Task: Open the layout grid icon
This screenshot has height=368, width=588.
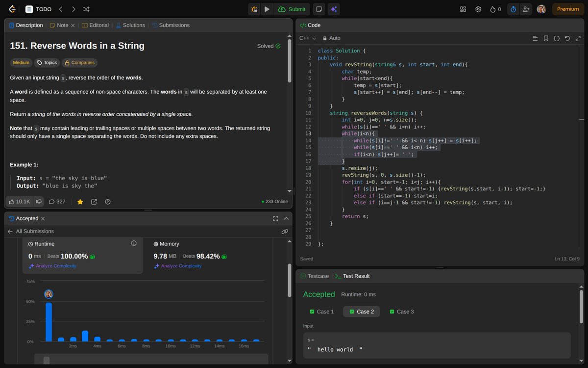Action: point(463,9)
